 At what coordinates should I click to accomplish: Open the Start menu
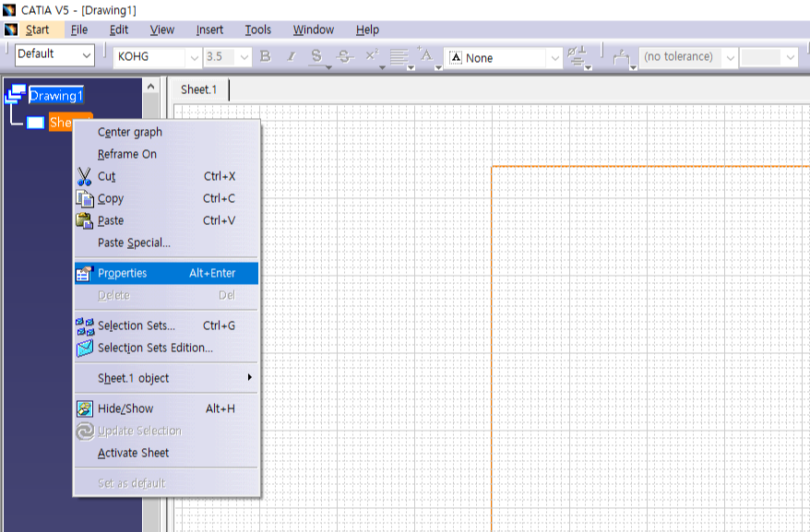pyautogui.click(x=37, y=30)
